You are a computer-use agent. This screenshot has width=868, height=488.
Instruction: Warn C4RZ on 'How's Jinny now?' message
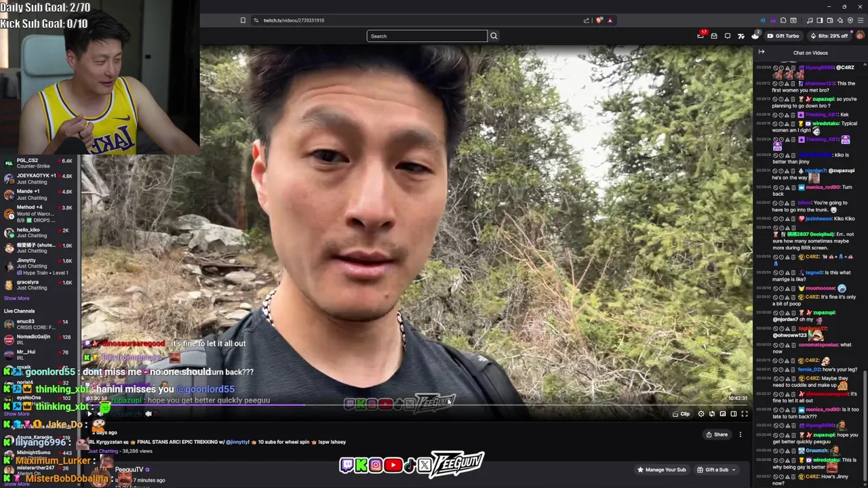[787, 476]
